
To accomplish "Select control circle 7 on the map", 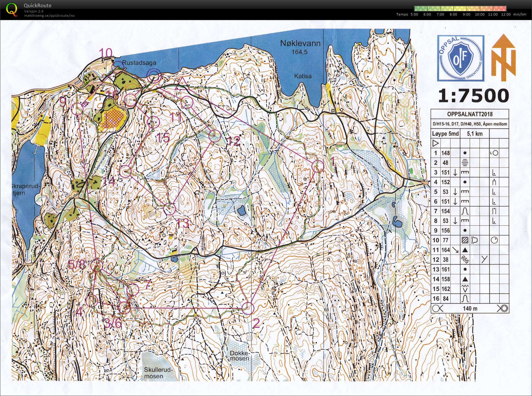I will coord(133,290).
